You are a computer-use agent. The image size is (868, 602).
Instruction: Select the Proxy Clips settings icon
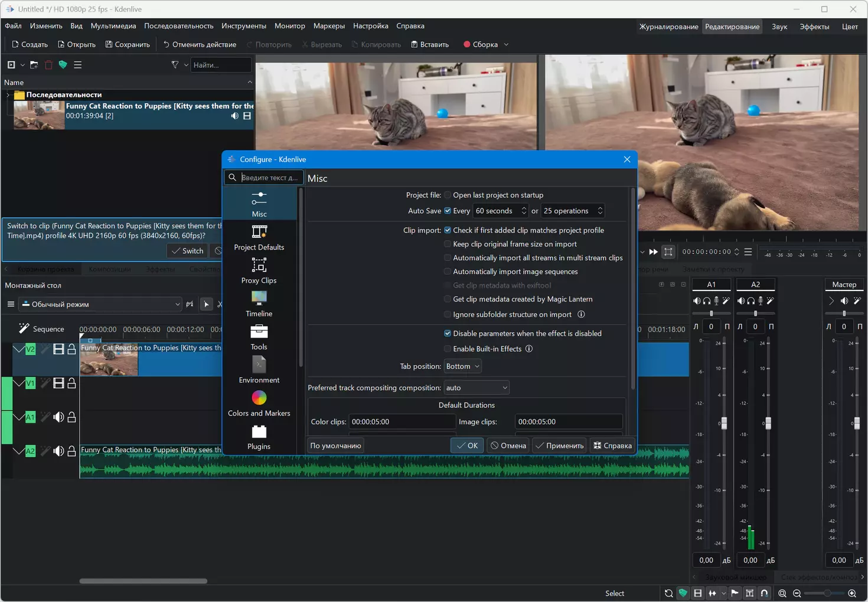pyautogui.click(x=259, y=265)
